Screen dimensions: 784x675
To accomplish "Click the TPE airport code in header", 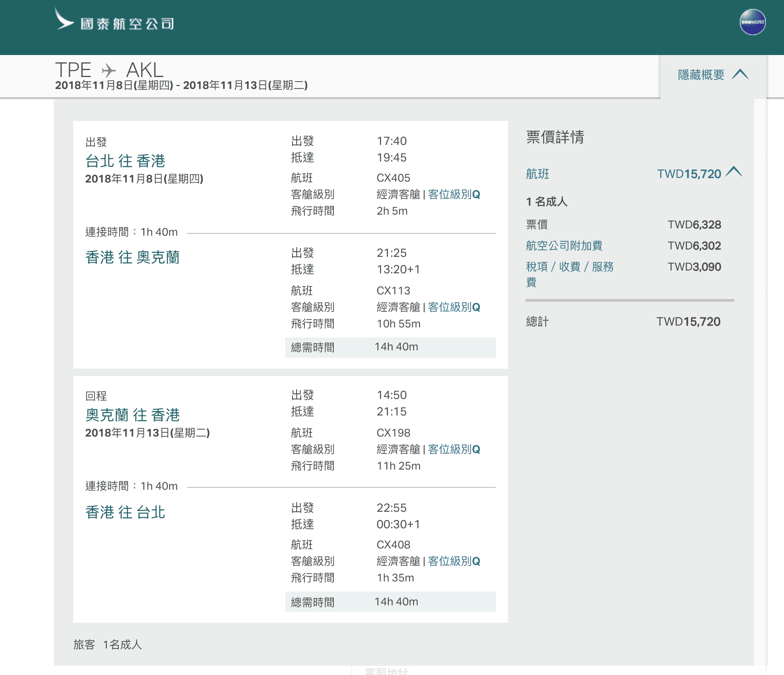I will click(73, 70).
